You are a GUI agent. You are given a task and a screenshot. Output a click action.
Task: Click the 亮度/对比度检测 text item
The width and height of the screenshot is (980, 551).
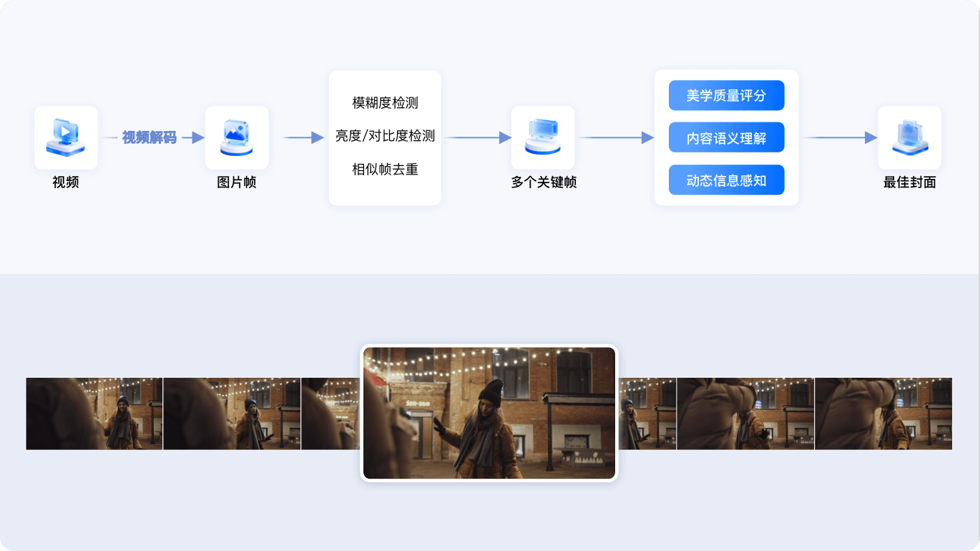click(385, 136)
